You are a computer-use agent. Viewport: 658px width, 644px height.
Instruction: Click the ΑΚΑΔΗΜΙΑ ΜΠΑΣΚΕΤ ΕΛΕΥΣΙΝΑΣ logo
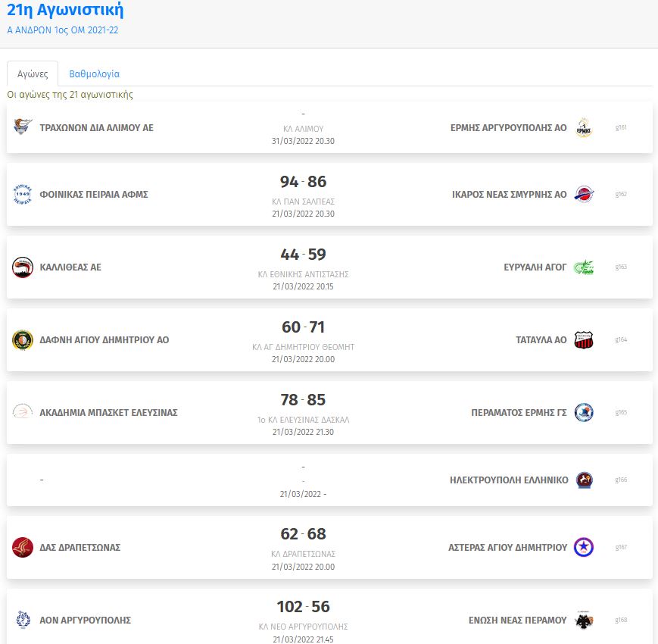pyautogui.click(x=23, y=412)
